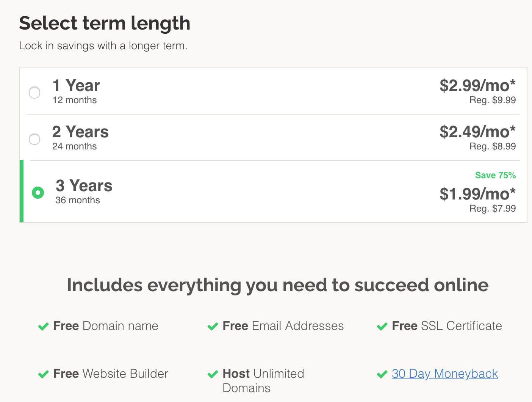Choose the 2 Years radio button
The width and height of the screenshot is (532, 402).
pos(34,139)
